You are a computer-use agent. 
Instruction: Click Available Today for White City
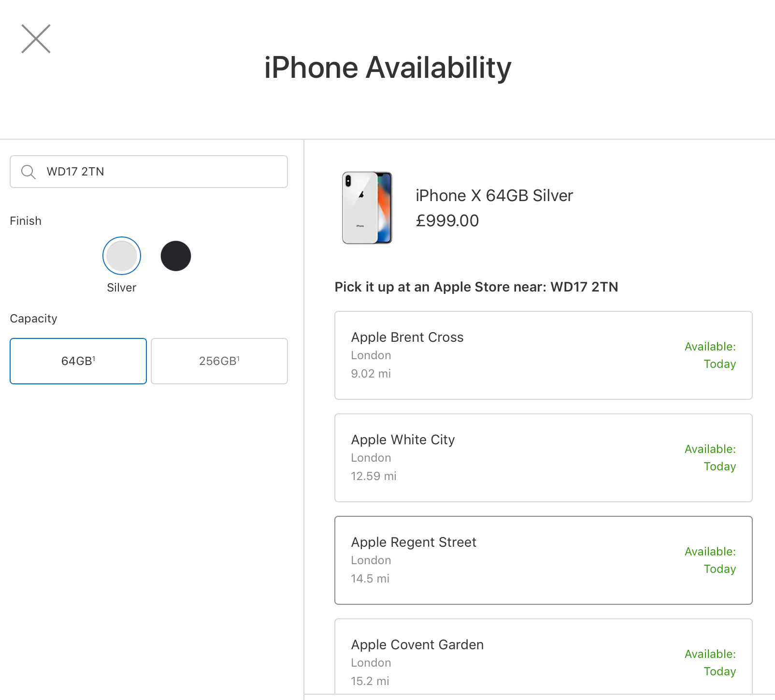pyautogui.click(x=710, y=458)
